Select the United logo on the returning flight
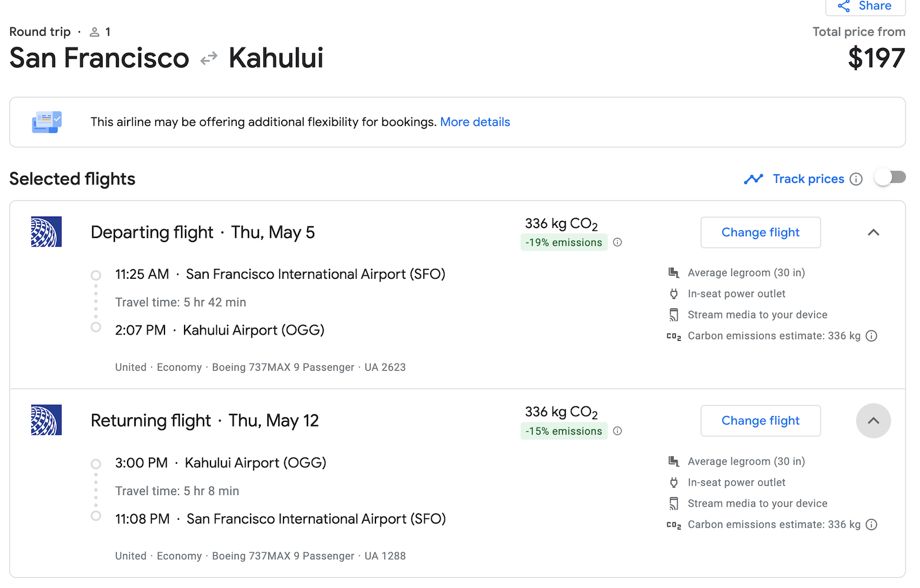920x588 pixels. (46, 420)
